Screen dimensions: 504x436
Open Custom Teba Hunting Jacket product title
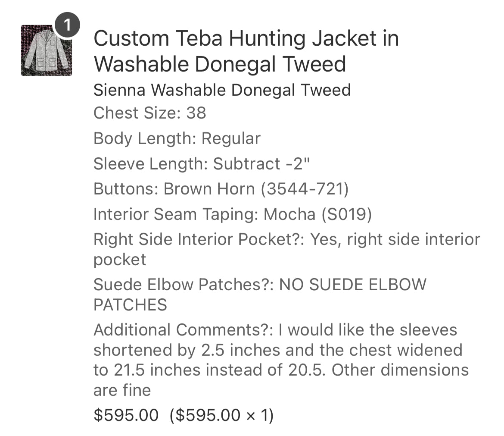click(x=246, y=51)
